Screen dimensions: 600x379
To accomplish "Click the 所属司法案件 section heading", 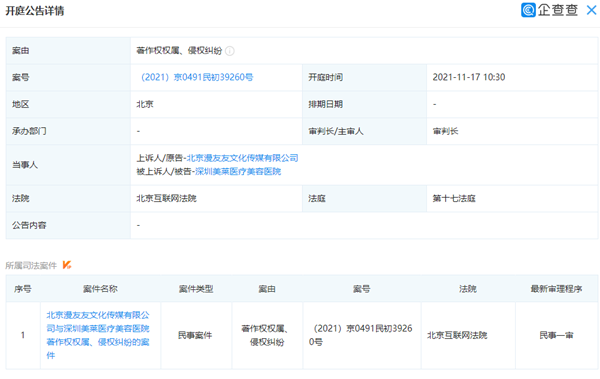I will pyautogui.click(x=31, y=265).
